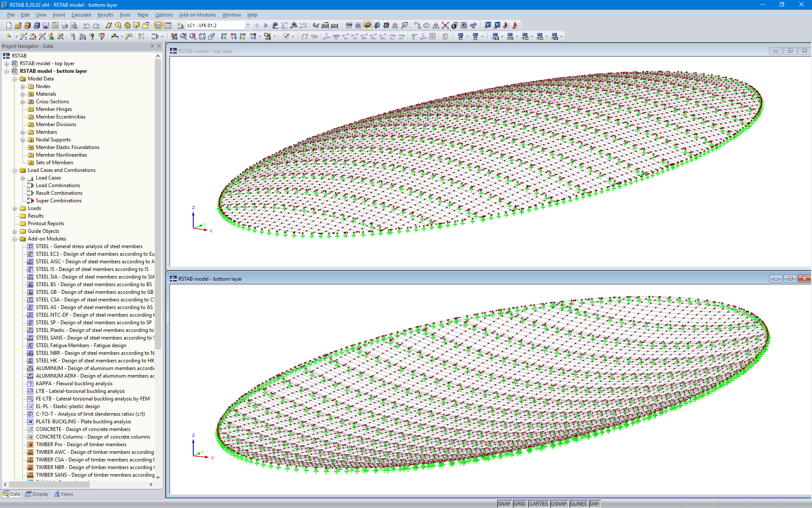Image resolution: width=812 pixels, height=508 pixels.
Task: Click the Print icon in the toolbar
Action: pyautogui.click(x=65, y=25)
